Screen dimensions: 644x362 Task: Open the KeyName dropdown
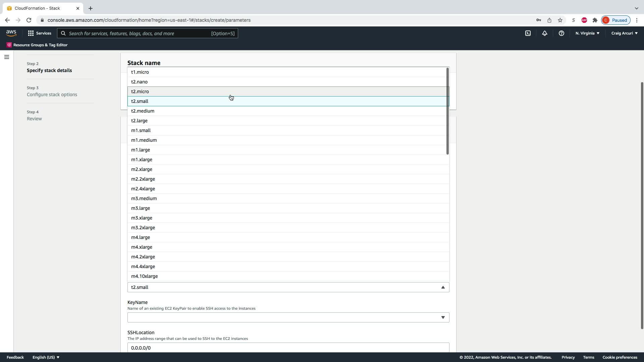pos(288,317)
